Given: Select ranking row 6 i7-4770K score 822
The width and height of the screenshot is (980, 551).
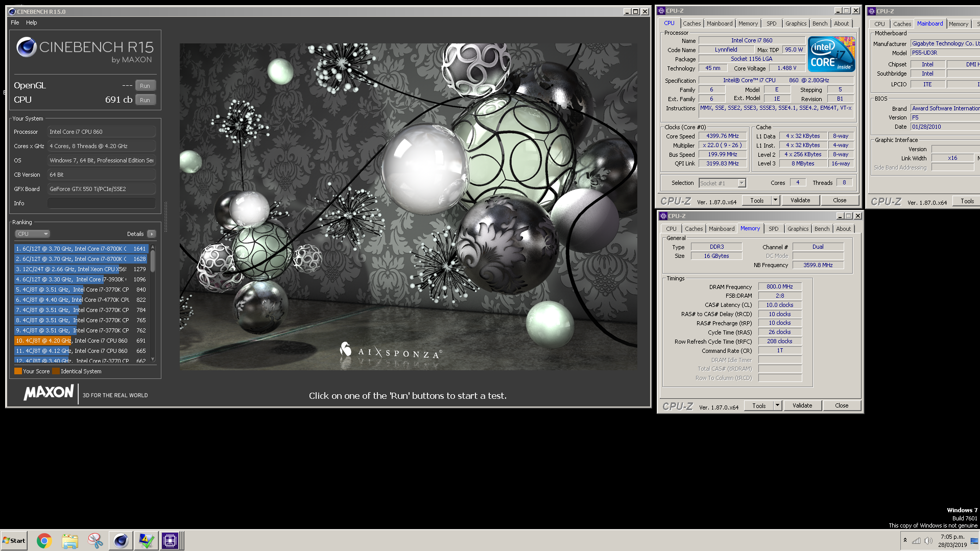Looking at the screenshot, I should click(81, 300).
